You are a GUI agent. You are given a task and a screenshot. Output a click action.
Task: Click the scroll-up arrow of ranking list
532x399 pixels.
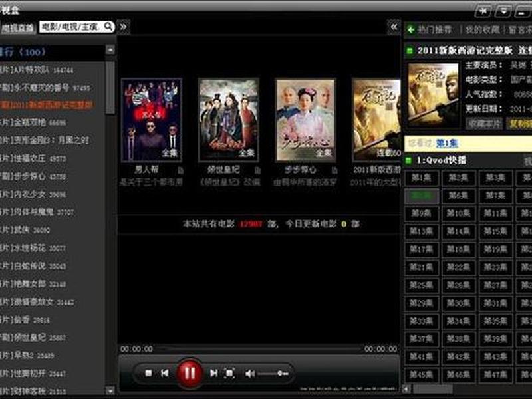[x=110, y=50]
